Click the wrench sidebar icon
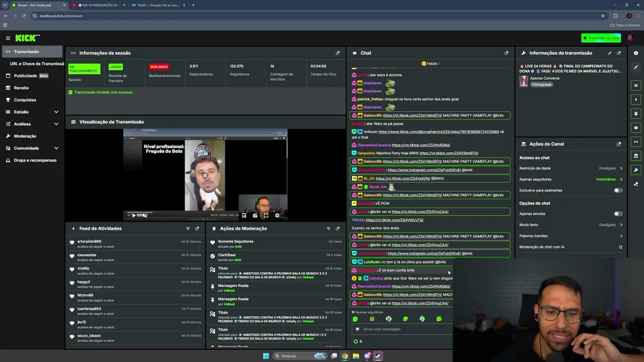Viewport: 644px width, 362px height. [x=636, y=170]
